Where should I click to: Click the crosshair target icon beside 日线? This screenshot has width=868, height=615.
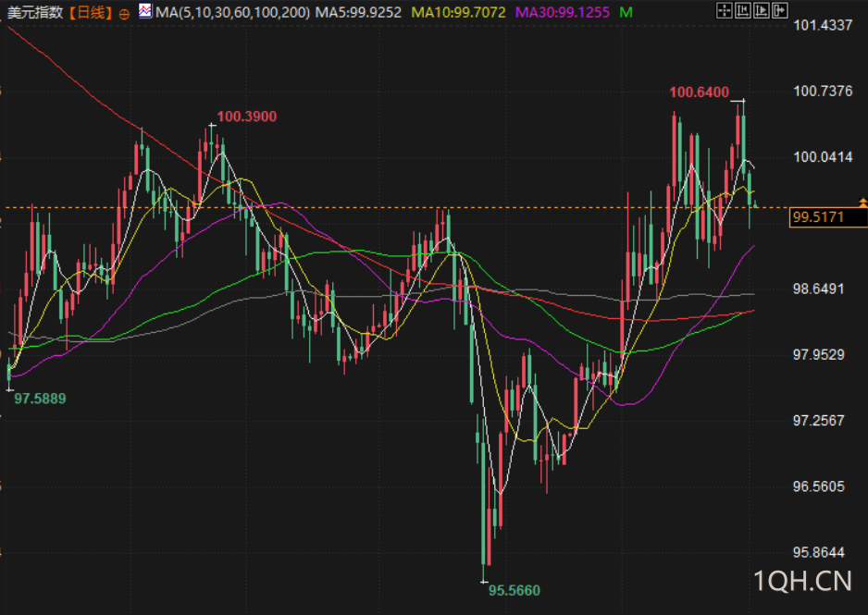click(125, 14)
